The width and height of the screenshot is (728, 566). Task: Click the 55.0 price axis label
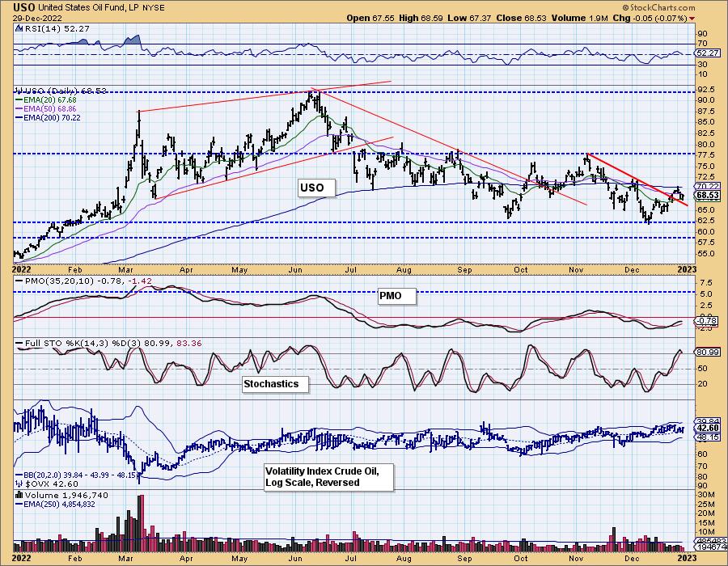pyautogui.click(x=705, y=254)
